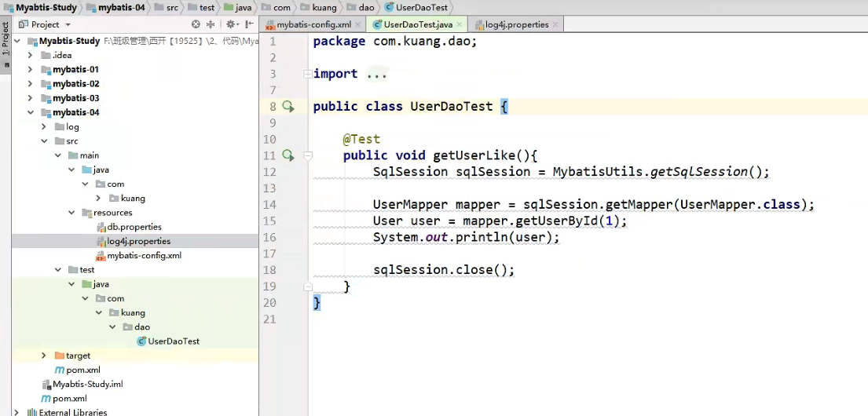Screen dimensions: 868x416
Task: Open the Project view type dropdown
Action: pos(68,25)
